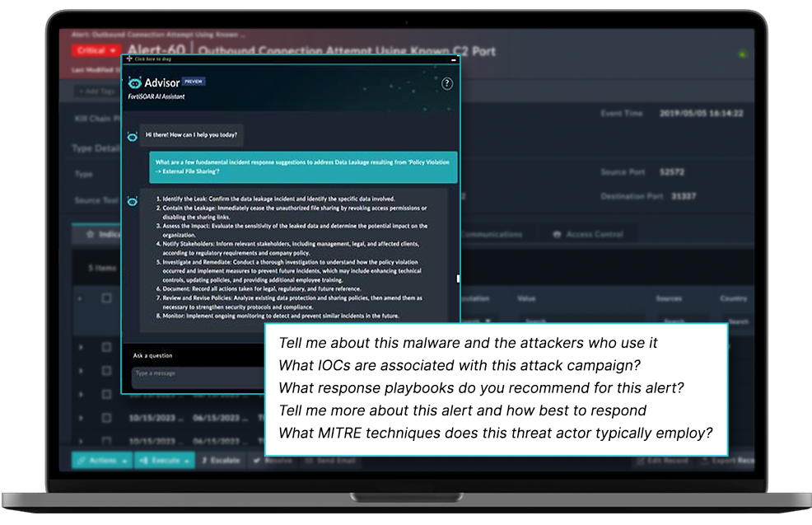Image resolution: width=812 pixels, height=525 pixels.
Task: Click the teal user question about Data Leakage
Action: 303,166
